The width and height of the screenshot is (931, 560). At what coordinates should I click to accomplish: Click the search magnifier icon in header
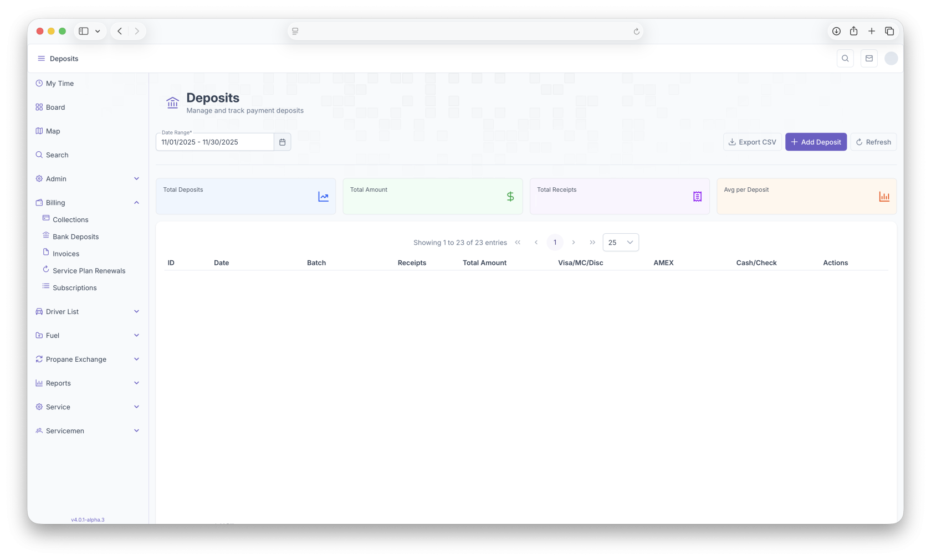tap(845, 59)
